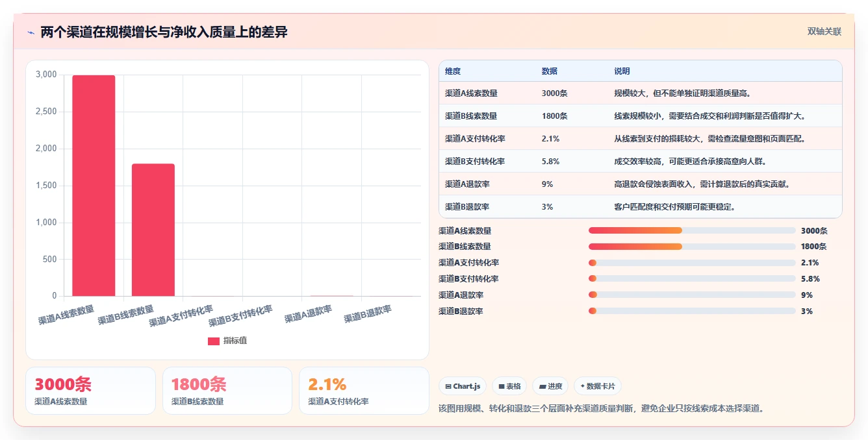The height and width of the screenshot is (440, 868).
Task: Click the 1,500 y-axis tick label
Action: (x=46, y=186)
